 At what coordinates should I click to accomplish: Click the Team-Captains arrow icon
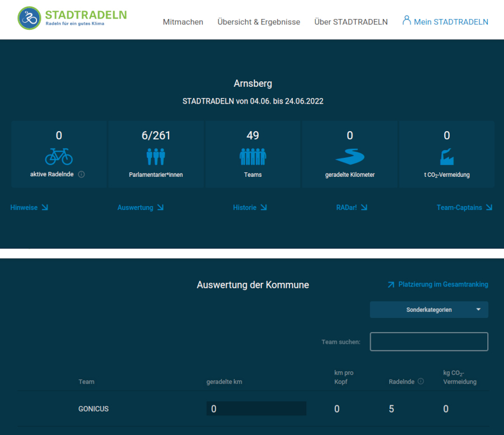489,208
